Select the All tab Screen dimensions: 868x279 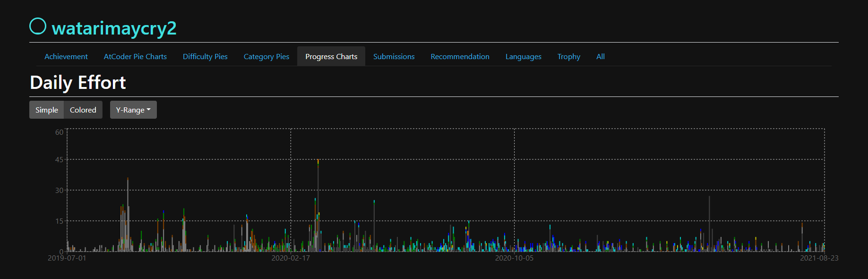coord(601,56)
